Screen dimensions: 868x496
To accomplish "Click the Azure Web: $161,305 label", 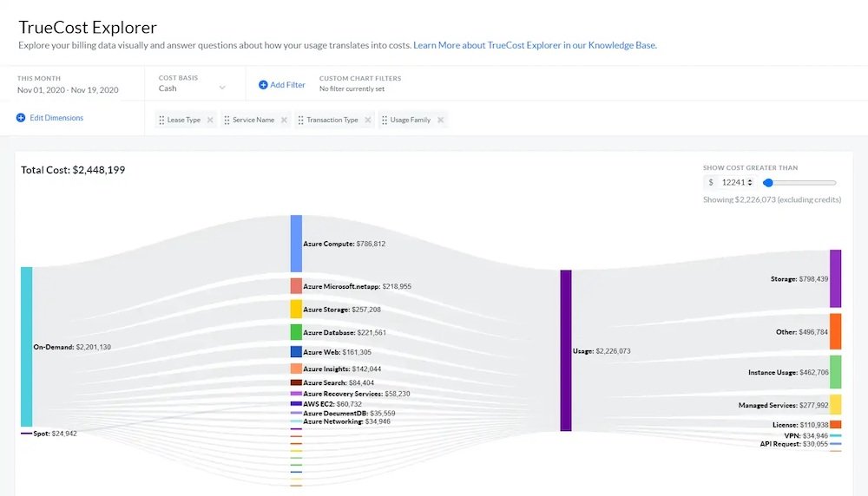I will coord(337,352).
